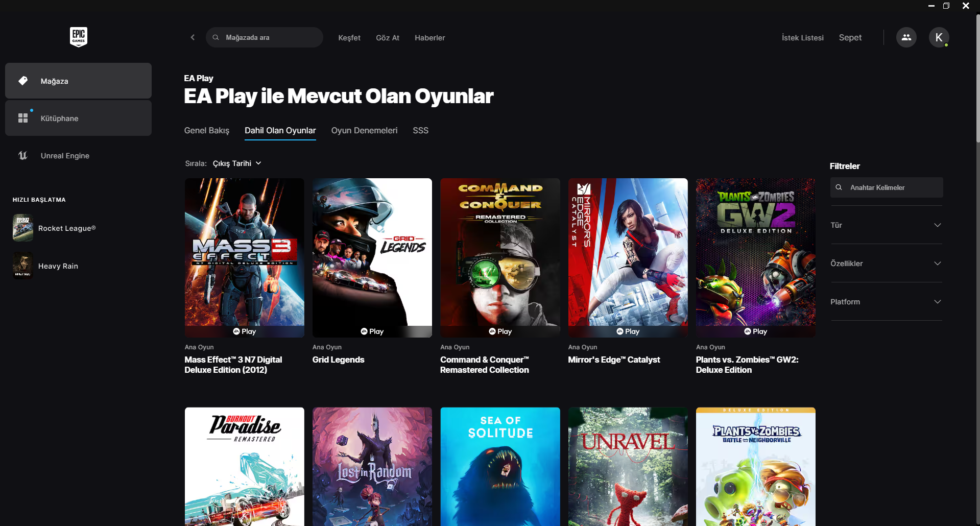The height and width of the screenshot is (526, 980).
Task: Go to Kütüphane in the sidebar
Action: point(78,118)
